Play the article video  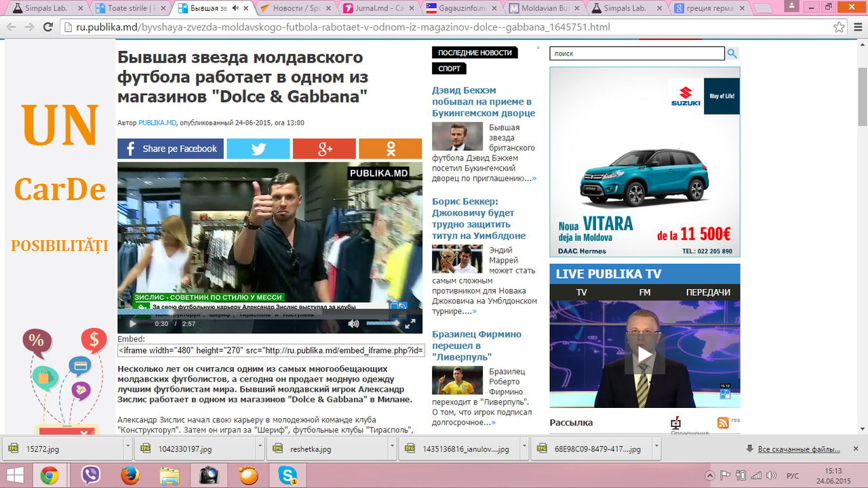point(133,324)
